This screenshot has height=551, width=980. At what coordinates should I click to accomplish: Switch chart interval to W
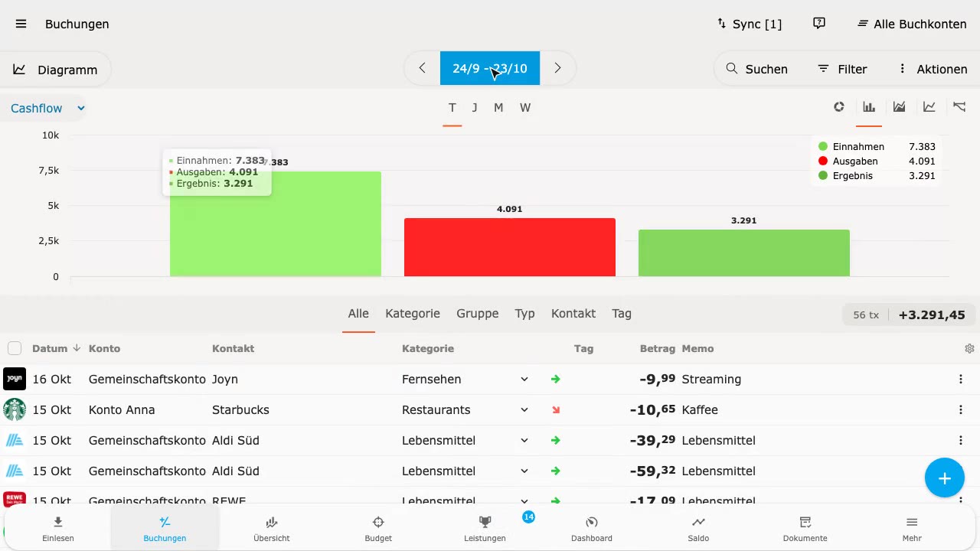[525, 107]
